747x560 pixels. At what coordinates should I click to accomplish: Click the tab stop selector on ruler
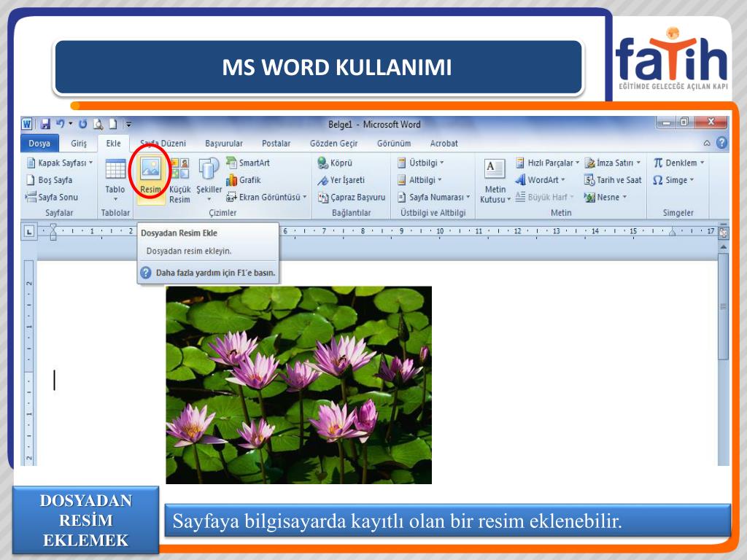click(x=29, y=232)
